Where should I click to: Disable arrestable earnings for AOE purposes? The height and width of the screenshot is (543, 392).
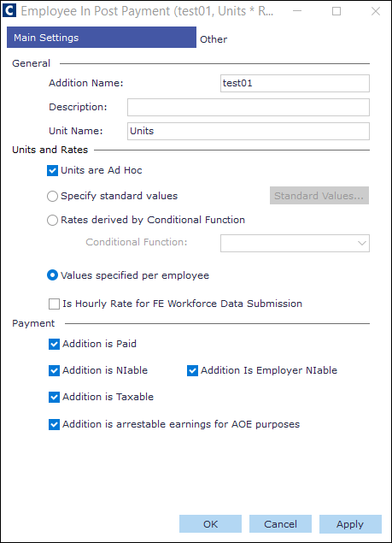(55, 424)
